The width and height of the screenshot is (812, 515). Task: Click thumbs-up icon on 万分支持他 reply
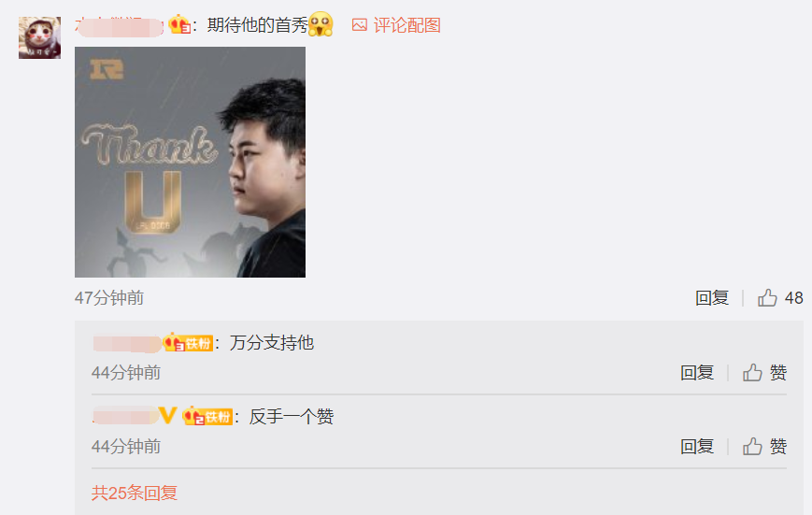[x=752, y=373]
